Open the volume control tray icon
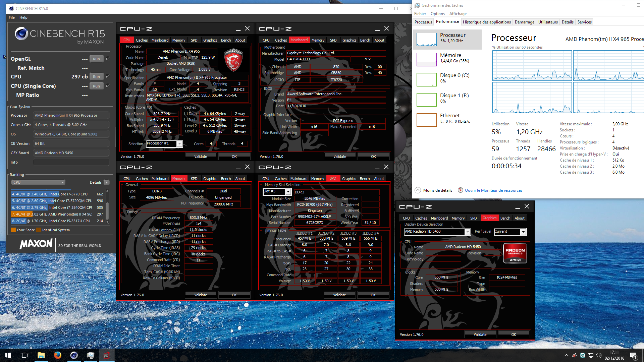Image resolution: width=644 pixels, height=362 pixels. (x=599, y=355)
